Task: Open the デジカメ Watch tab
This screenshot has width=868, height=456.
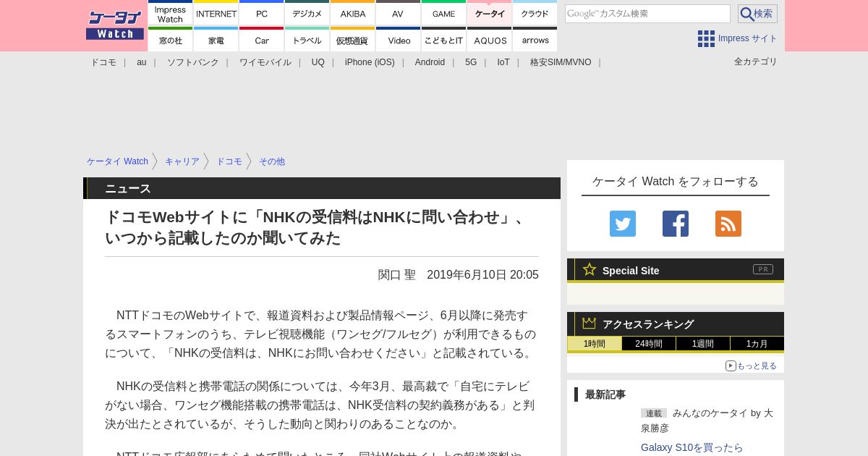Action: pyautogui.click(x=307, y=14)
